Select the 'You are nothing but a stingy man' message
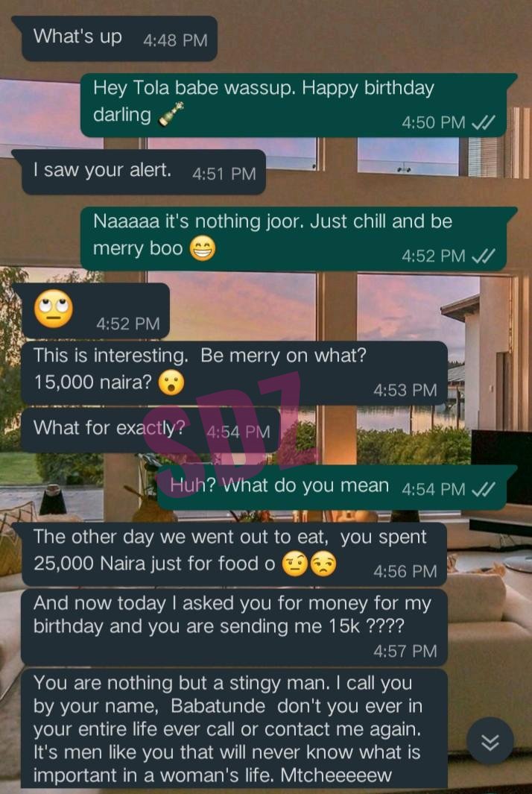Viewport: 532px width, 794px height. tap(235, 728)
